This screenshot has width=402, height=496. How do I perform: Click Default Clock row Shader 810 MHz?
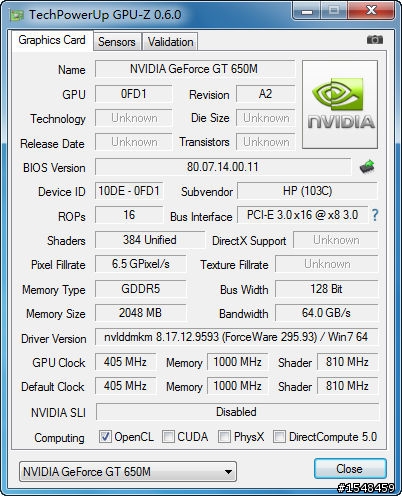click(x=347, y=386)
